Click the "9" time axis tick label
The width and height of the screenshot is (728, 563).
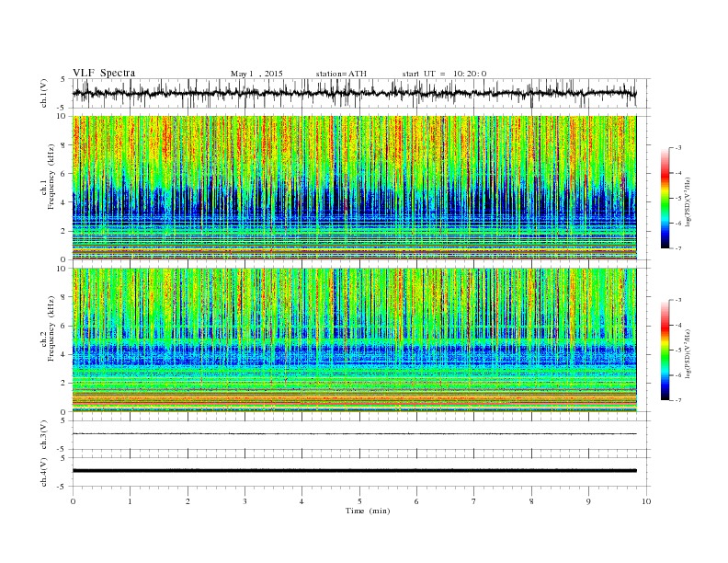coord(588,501)
